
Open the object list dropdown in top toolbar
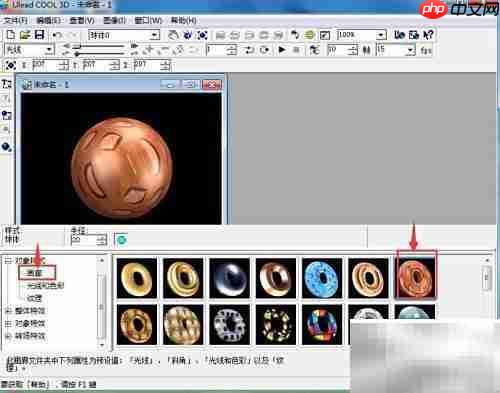pos(154,35)
